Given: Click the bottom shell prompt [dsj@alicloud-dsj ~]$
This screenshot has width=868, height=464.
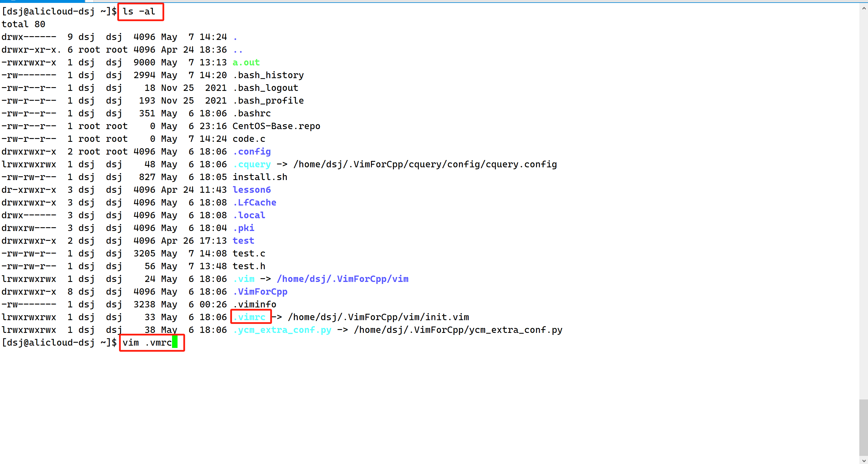Looking at the screenshot, I should click(59, 343).
